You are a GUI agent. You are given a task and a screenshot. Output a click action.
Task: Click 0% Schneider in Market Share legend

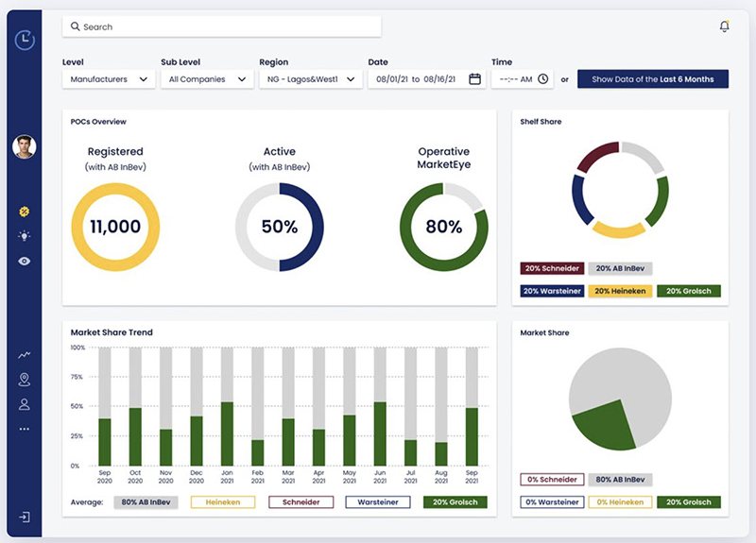tap(552, 480)
